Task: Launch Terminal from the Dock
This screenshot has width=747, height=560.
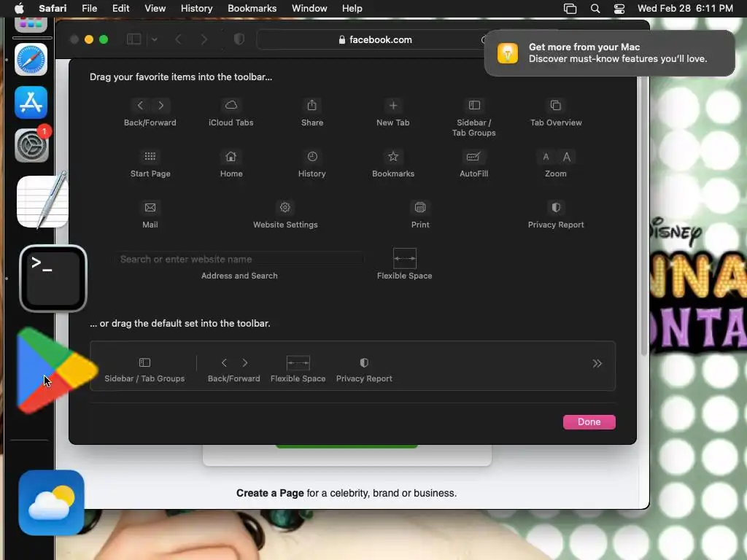Action: (x=53, y=279)
